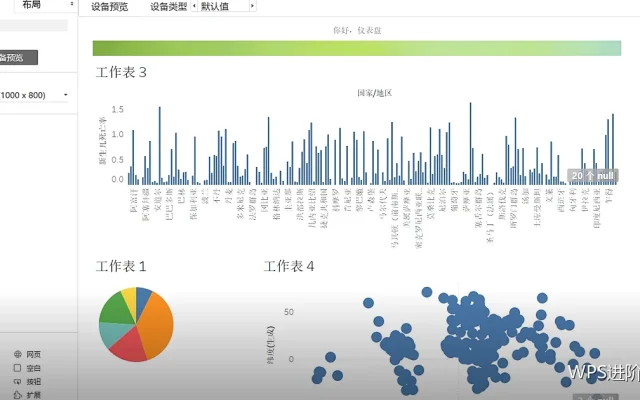Select the 你好,仪表盘 dashboard title
Image resolution: width=640 pixels, height=400 pixels.
(x=357, y=30)
